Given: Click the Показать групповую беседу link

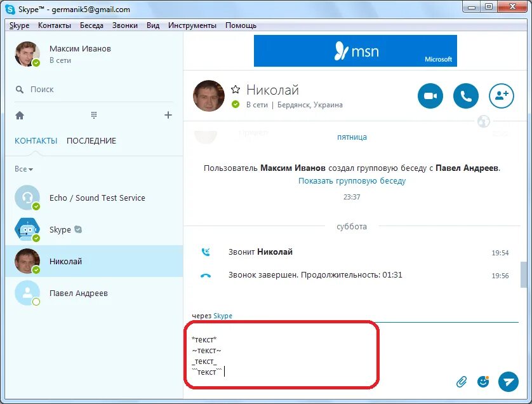Looking at the screenshot, I should 352,180.
